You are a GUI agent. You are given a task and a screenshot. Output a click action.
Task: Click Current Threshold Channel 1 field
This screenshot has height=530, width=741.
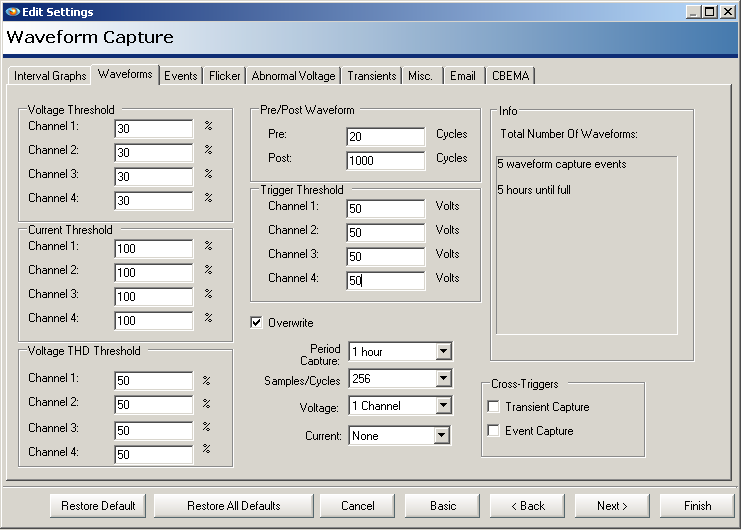click(154, 248)
